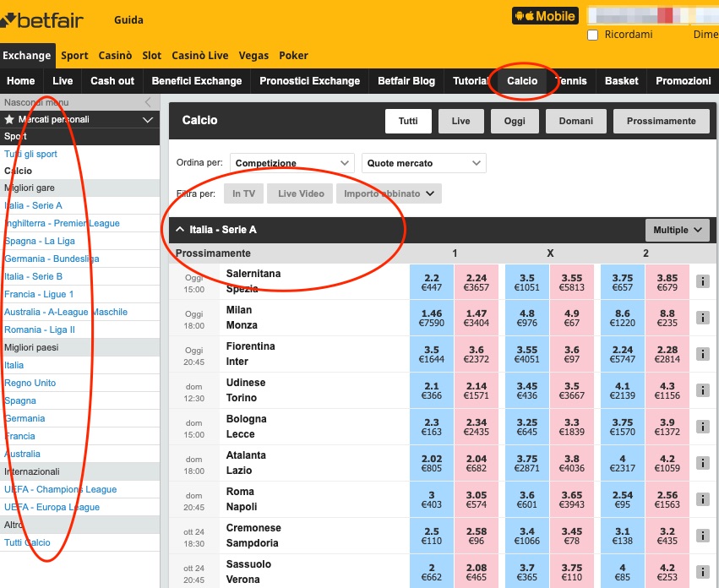Image resolution: width=719 pixels, height=588 pixels.
Task: Open the Multiple dropdown for Serie A
Action: [678, 230]
